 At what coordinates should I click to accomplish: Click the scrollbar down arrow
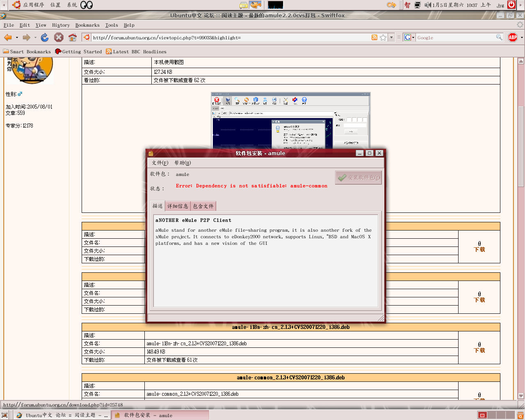tap(521, 396)
